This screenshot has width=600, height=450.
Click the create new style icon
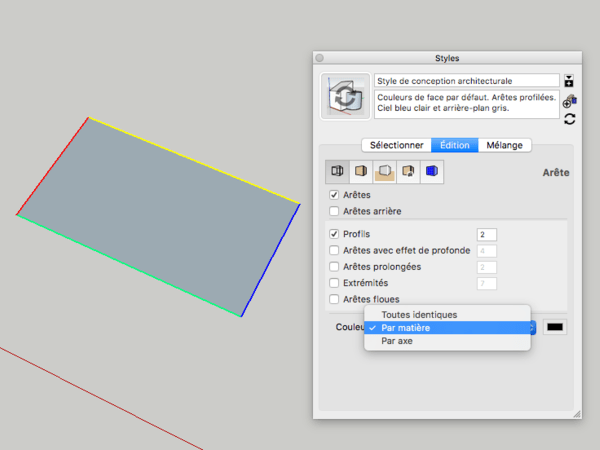coord(568,100)
